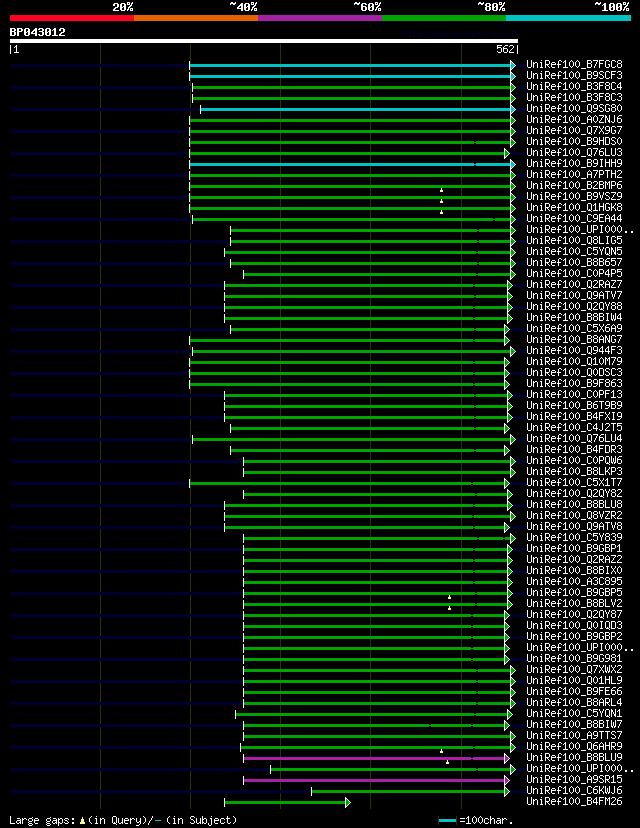Viewport: 640px width, 828px height.
Task: Click the orange ~40% identity legend bar
Action: [196, 18]
